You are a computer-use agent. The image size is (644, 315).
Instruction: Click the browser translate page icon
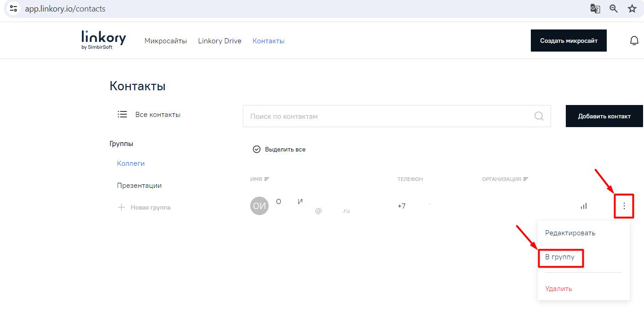coord(595,9)
